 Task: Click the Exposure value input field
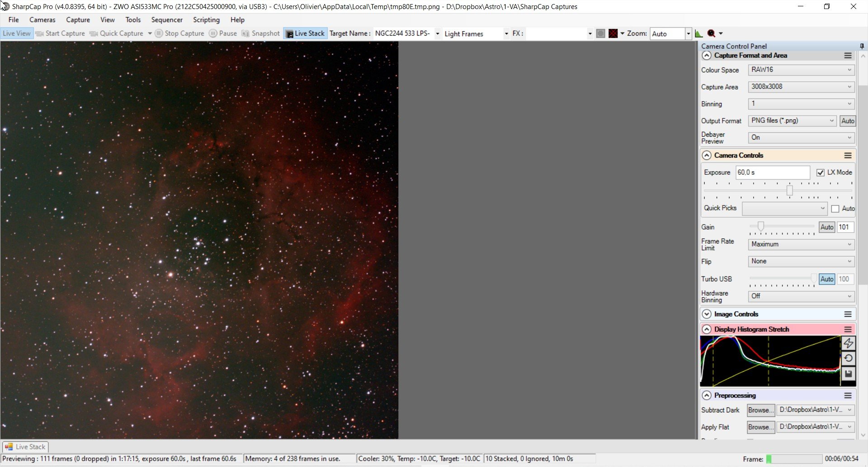(773, 173)
